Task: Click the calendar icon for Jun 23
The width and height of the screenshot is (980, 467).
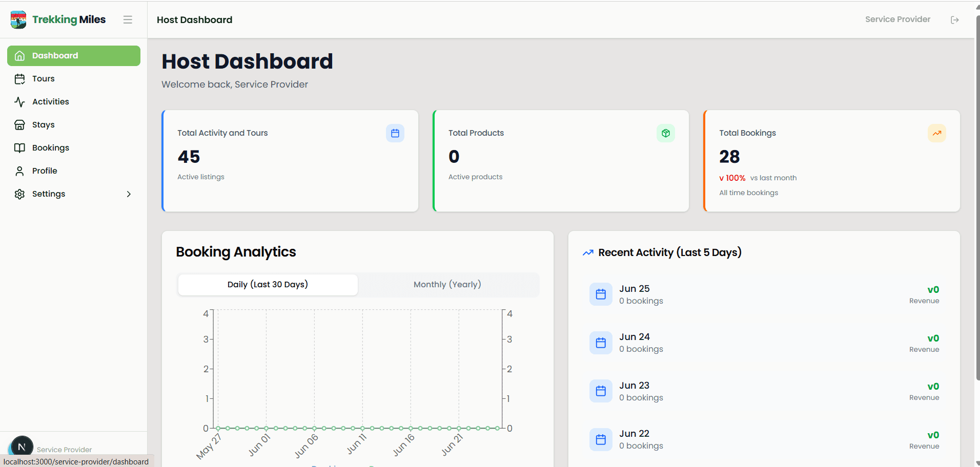Action: (601, 391)
